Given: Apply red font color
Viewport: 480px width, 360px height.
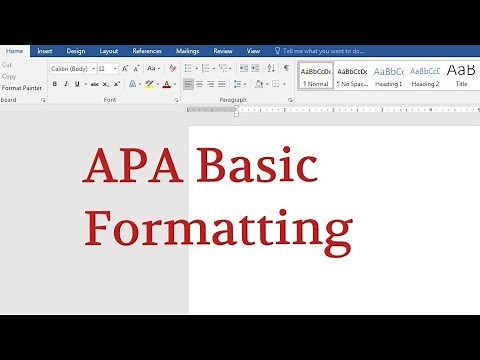Looking at the screenshot, I should (x=167, y=84).
